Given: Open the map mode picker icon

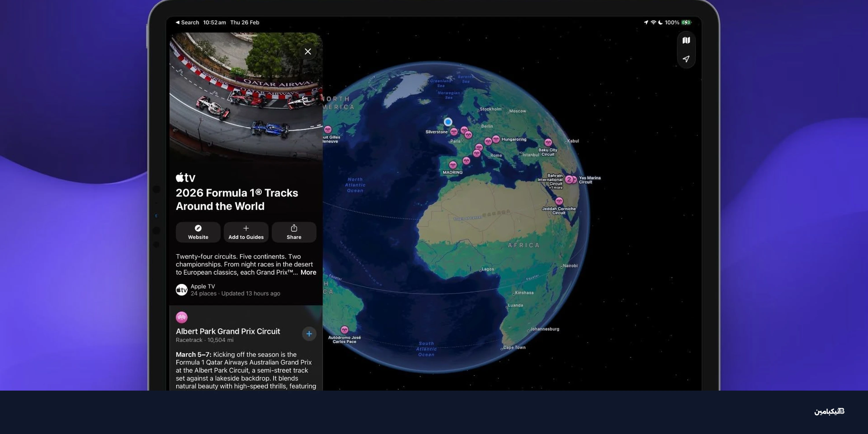Looking at the screenshot, I should pyautogui.click(x=686, y=41).
